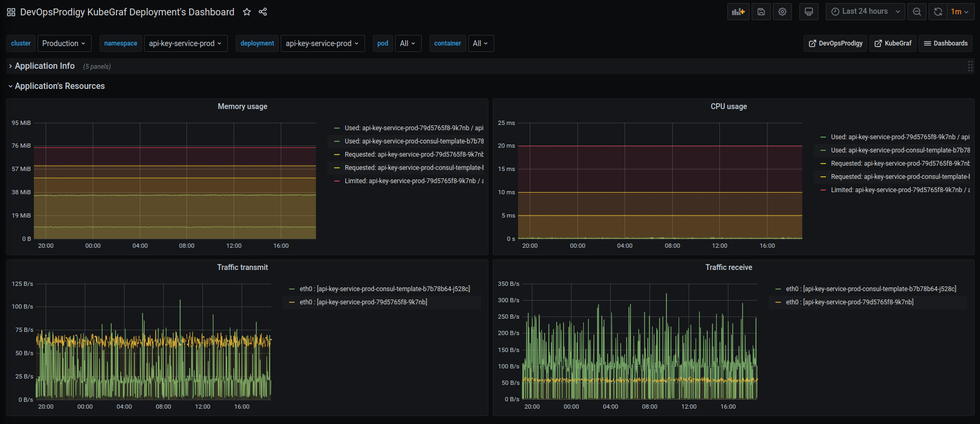Open the Last 24 hours time picker
The height and width of the screenshot is (424, 980).
[x=865, y=12]
